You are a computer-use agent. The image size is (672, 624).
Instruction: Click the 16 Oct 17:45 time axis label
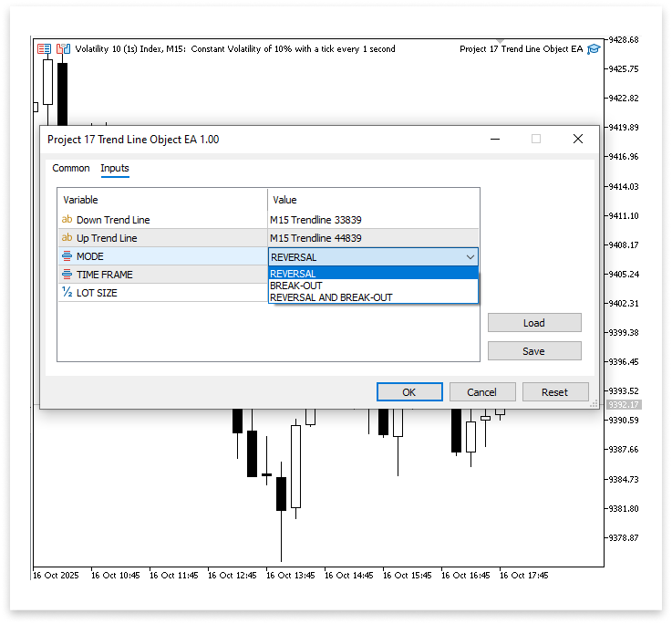523,575
